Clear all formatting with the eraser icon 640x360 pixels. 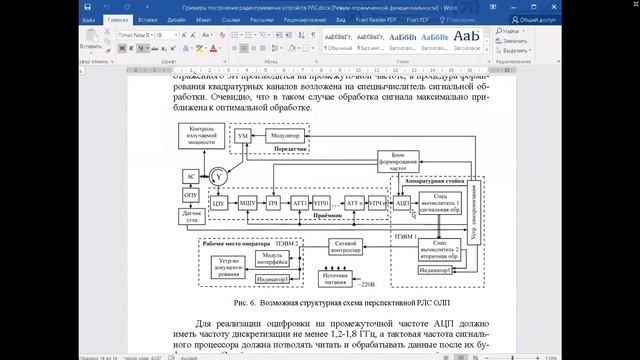[x=222, y=36]
